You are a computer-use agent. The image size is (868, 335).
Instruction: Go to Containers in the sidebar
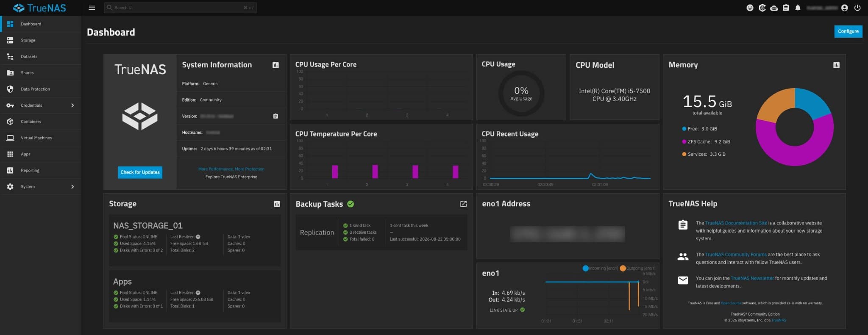(41, 122)
